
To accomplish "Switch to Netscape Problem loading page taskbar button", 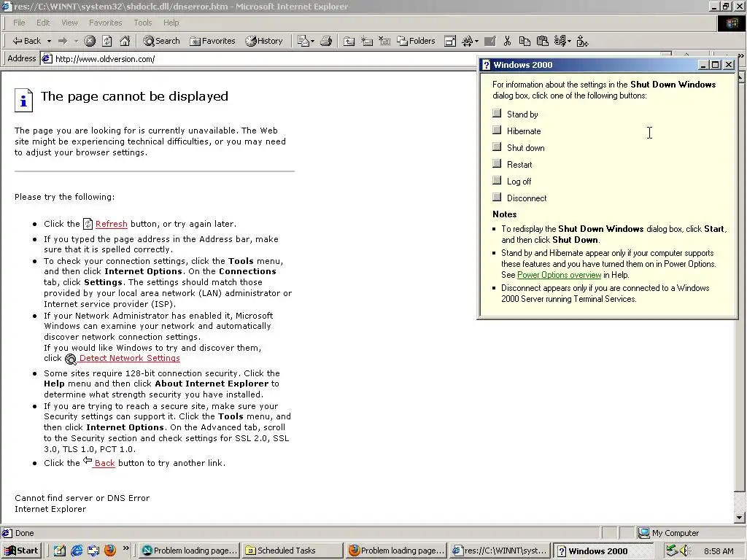I will pos(190,551).
